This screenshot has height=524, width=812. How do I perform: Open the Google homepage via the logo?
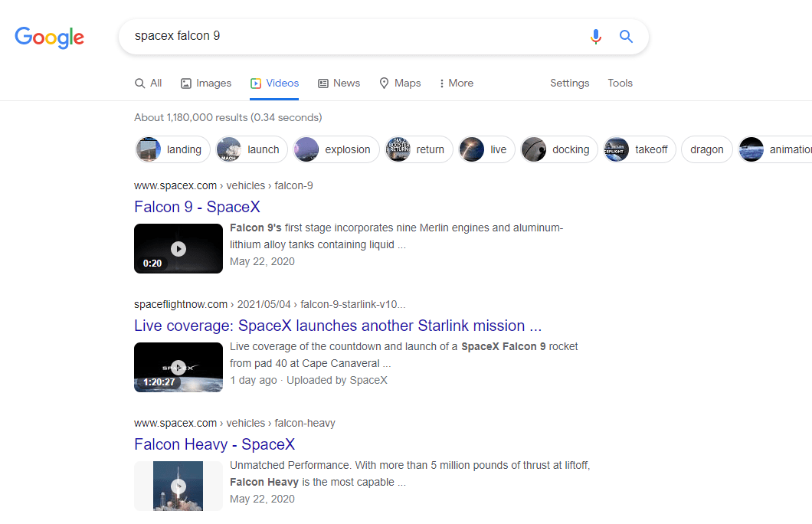click(49, 38)
